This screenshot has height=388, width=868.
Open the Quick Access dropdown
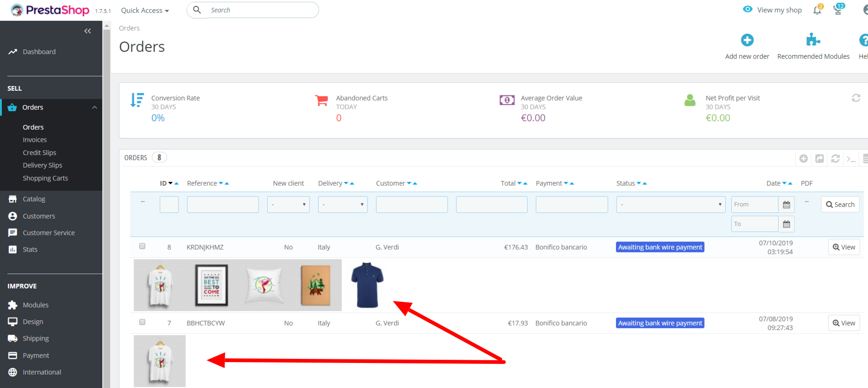tap(145, 11)
